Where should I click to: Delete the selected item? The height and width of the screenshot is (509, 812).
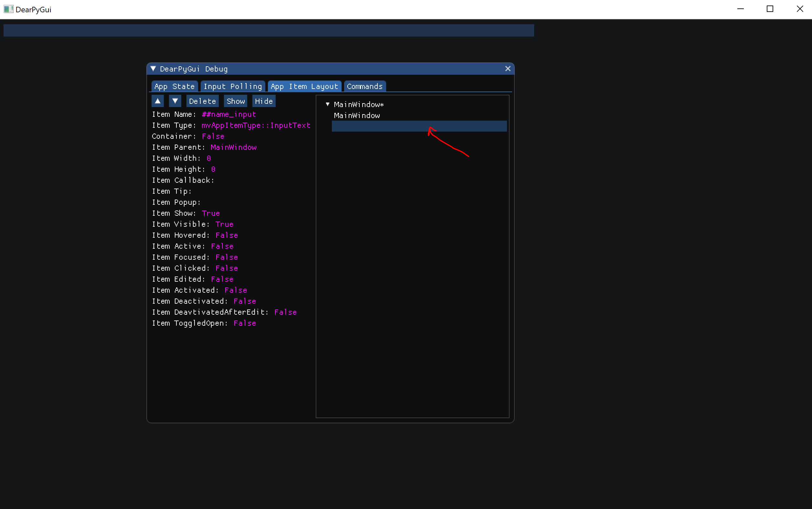click(x=202, y=101)
